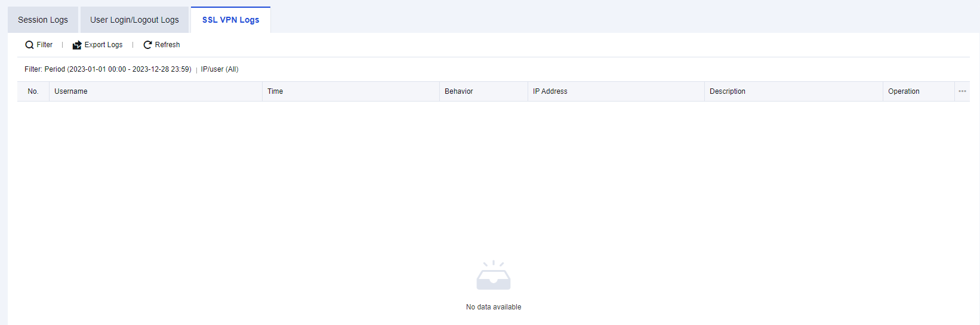This screenshot has height=325, width=980.
Task: Open the column options ellipsis icon
Action: tap(962, 91)
